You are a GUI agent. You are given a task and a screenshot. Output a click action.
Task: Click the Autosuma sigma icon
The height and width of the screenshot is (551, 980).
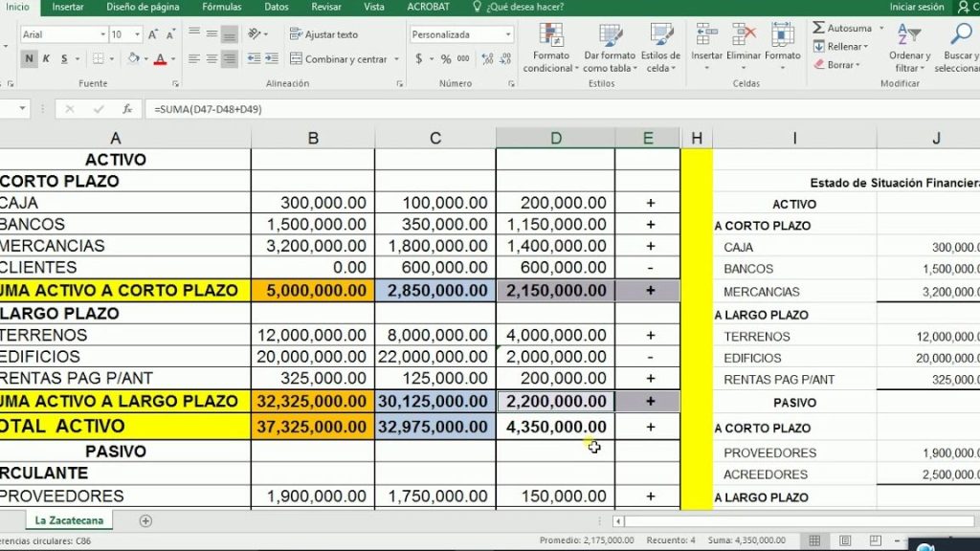click(819, 29)
